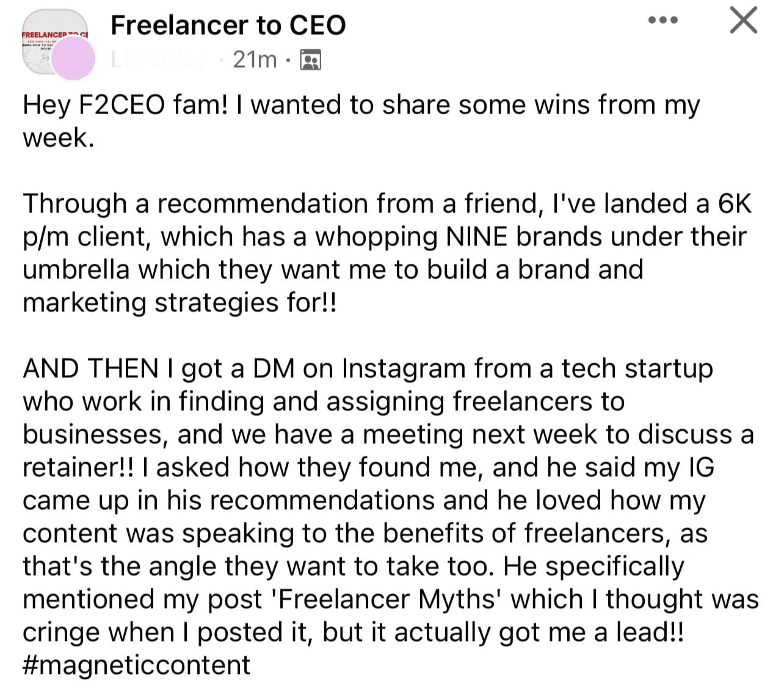Click the group members privacy icon
Viewport: 784px width, 688px height.
(x=311, y=60)
